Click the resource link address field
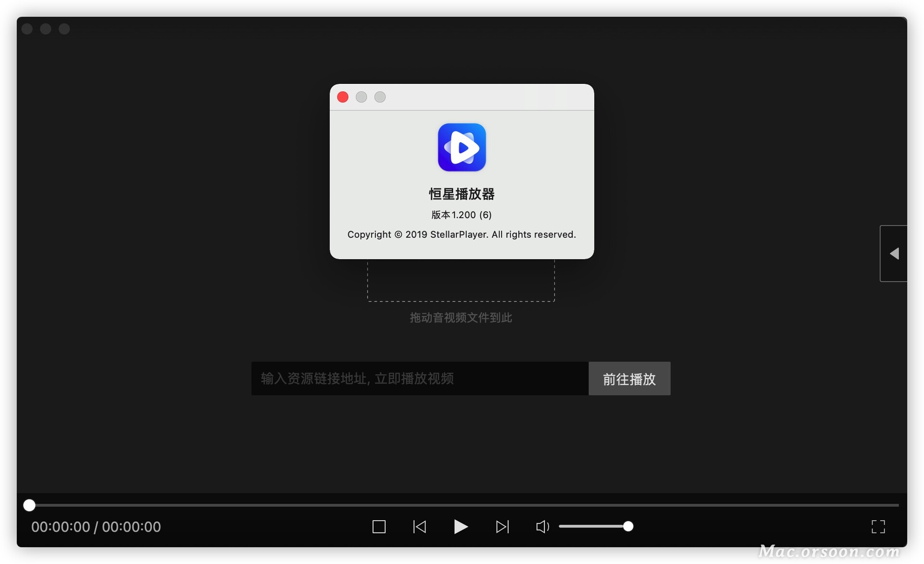This screenshot has height=564, width=924. click(x=420, y=379)
